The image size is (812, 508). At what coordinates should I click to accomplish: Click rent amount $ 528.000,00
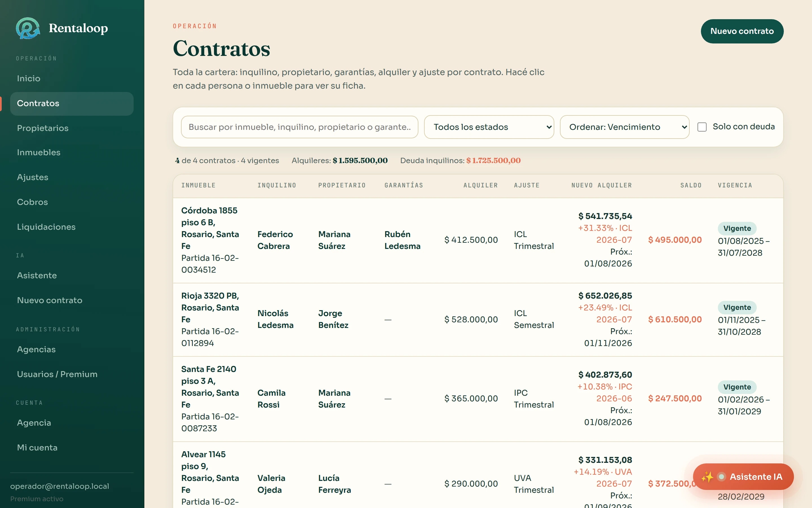471,319
